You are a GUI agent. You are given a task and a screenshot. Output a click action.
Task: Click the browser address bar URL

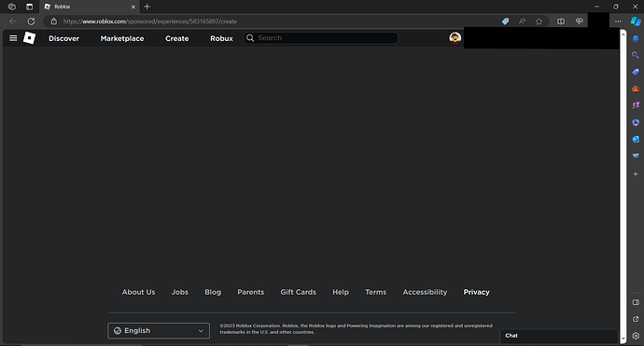click(150, 21)
